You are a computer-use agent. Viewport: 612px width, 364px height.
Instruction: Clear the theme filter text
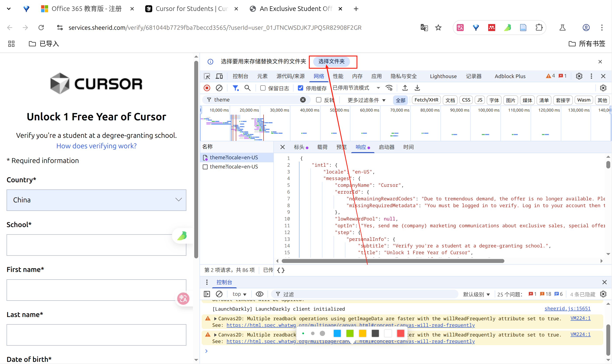click(303, 100)
